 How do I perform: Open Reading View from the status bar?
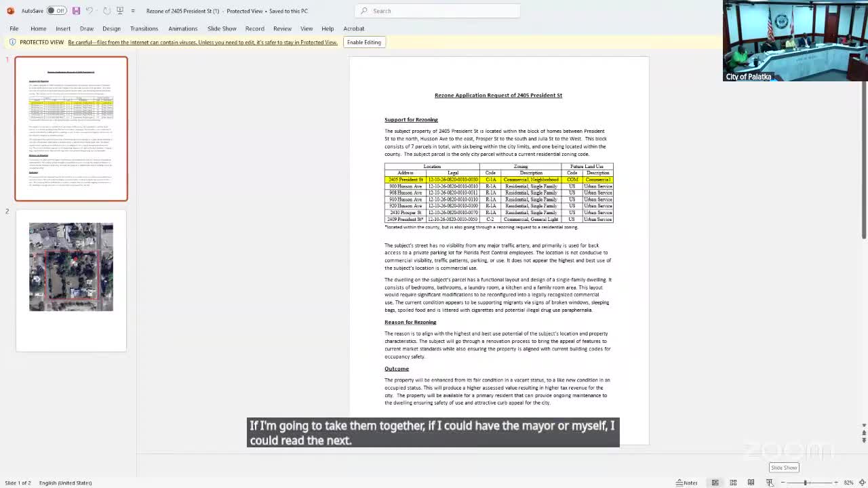[751, 483]
